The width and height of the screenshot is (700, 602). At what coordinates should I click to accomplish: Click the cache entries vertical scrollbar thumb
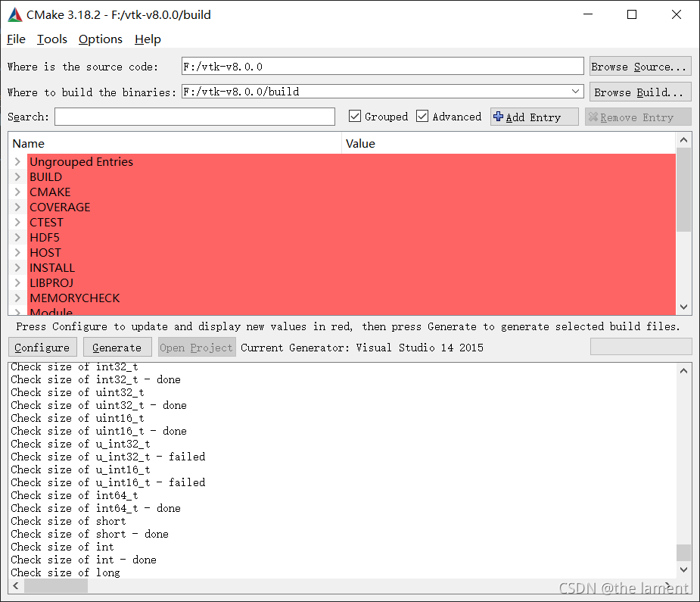683,190
